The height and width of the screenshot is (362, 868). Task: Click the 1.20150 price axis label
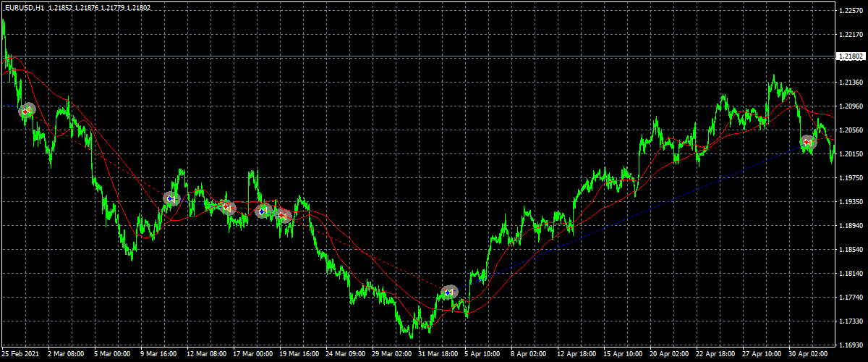click(x=851, y=153)
